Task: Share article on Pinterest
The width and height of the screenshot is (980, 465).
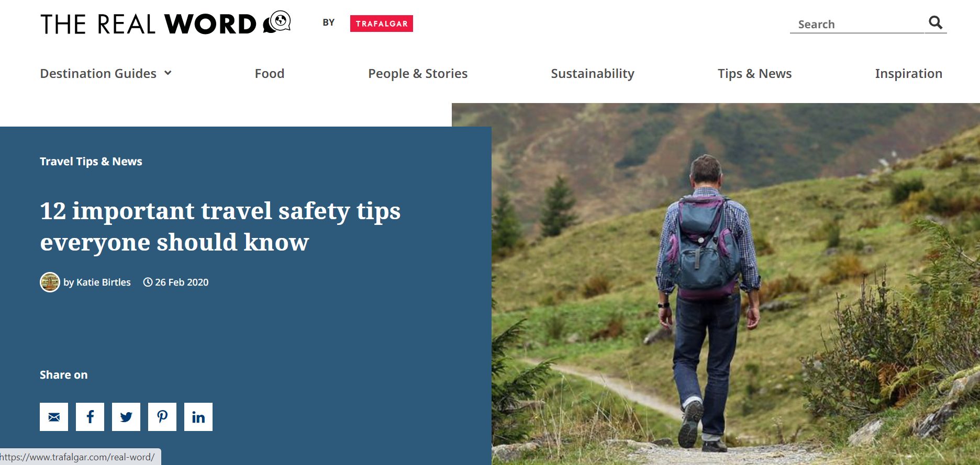Action: point(162,417)
